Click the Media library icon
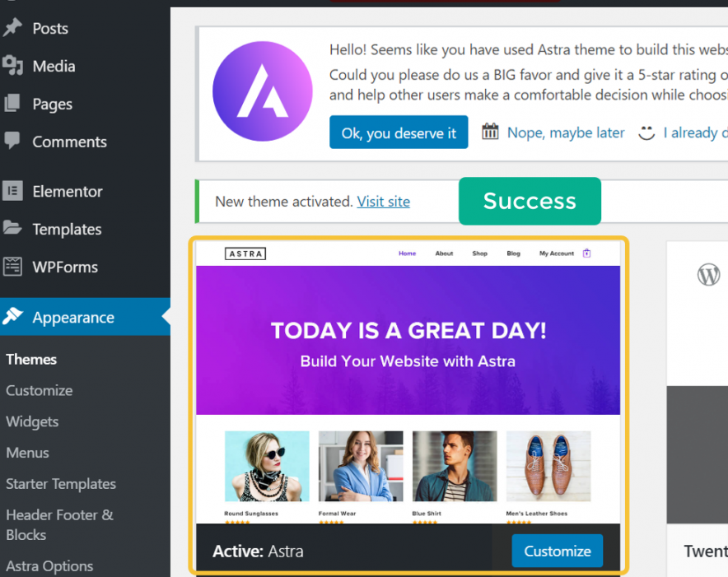Viewport: 728px width, 577px height. (x=12, y=66)
